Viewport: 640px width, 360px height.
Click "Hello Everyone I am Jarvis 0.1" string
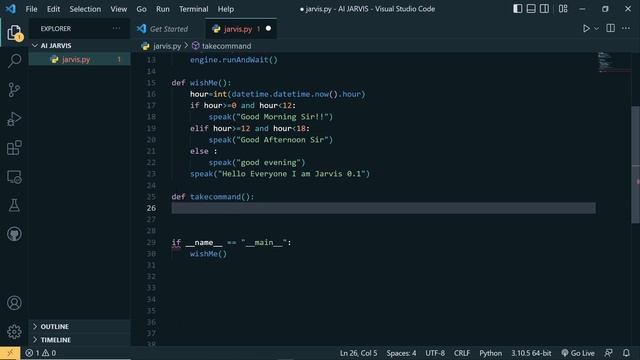coord(291,174)
